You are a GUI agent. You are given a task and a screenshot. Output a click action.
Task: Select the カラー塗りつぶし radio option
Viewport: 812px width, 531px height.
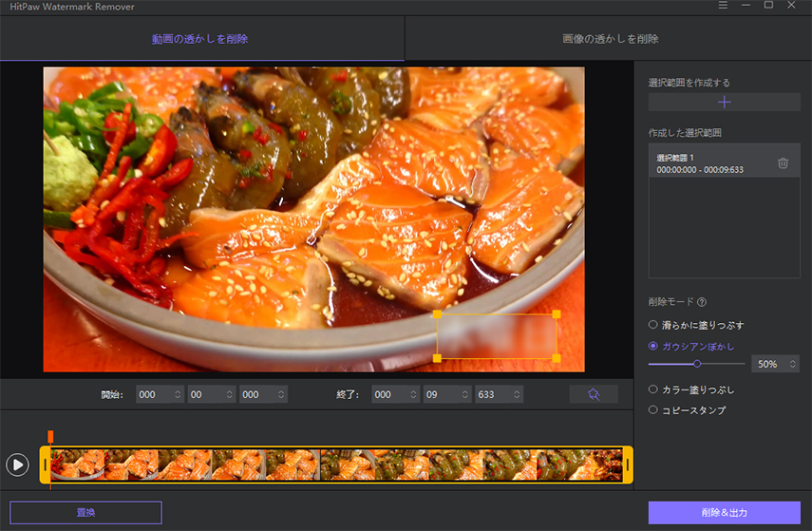pos(652,389)
